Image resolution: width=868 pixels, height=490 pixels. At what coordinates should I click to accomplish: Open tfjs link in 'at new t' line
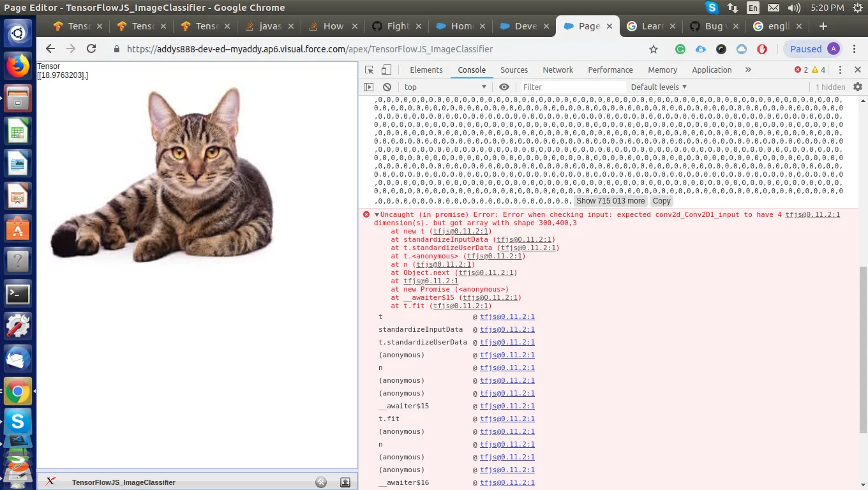pyautogui.click(x=460, y=231)
